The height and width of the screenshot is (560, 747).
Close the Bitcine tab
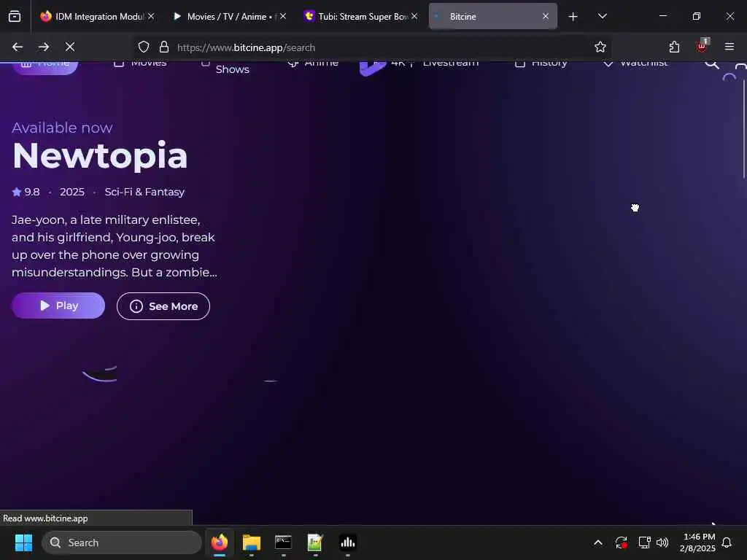tap(546, 16)
